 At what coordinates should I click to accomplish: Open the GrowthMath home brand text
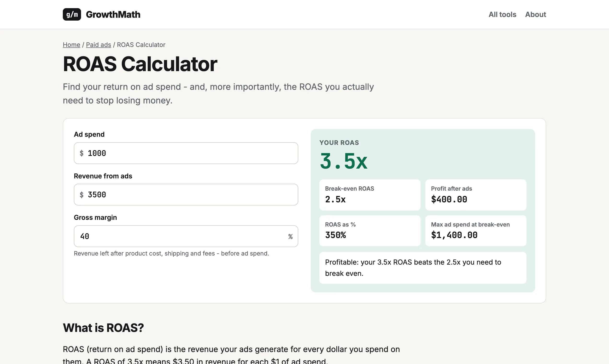pos(113,14)
